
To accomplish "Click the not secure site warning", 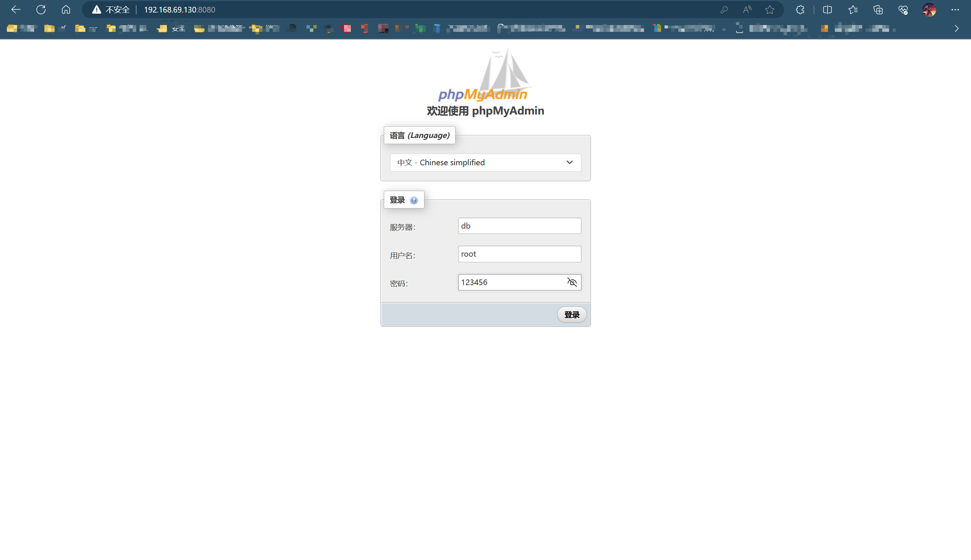I will pyautogui.click(x=111, y=9).
